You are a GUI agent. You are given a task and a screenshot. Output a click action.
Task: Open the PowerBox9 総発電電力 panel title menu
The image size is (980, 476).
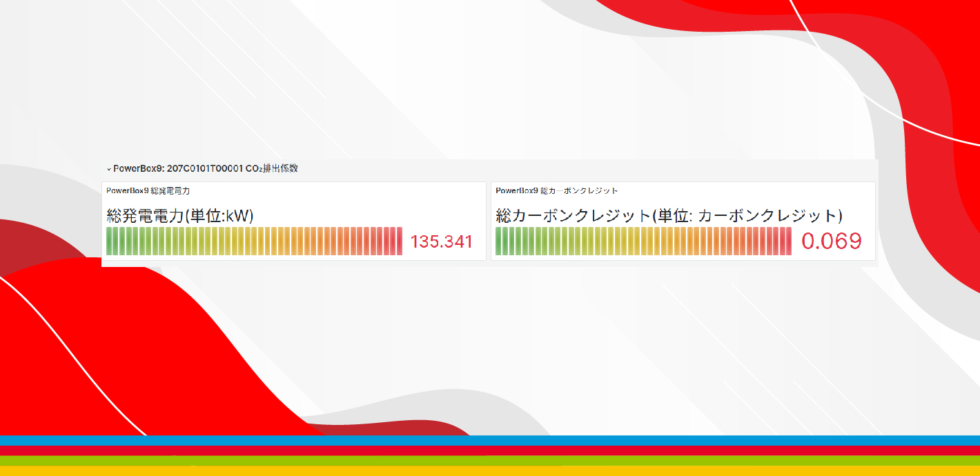point(148,190)
